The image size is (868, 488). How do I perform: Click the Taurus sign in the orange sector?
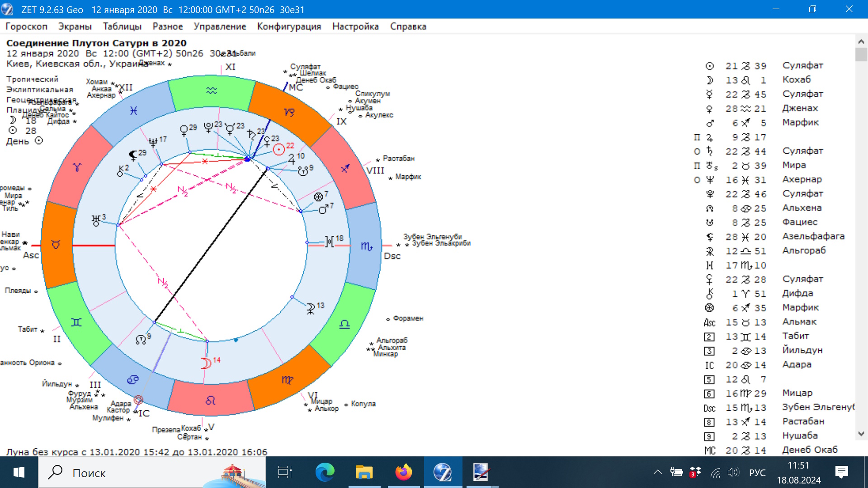pyautogui.click(x=56, y=244)
